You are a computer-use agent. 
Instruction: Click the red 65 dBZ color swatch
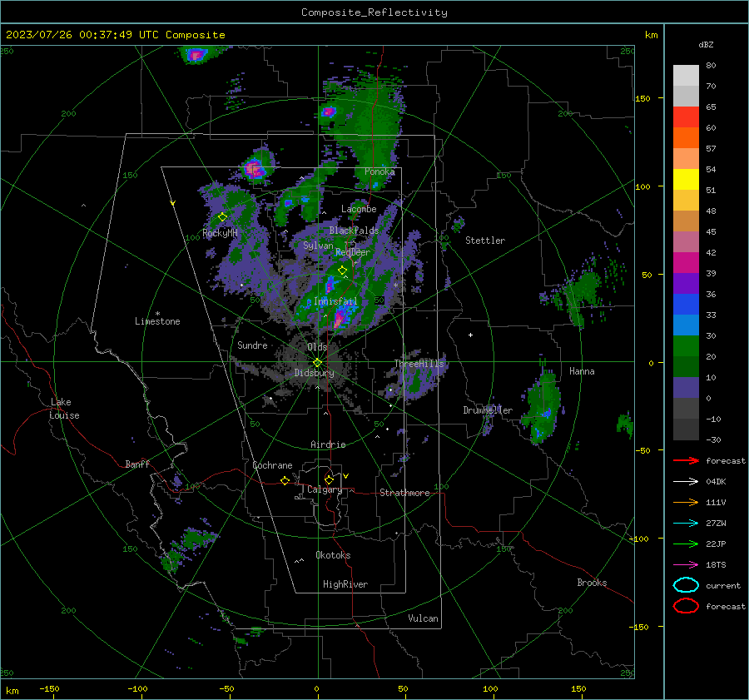(x=686, y=117)
